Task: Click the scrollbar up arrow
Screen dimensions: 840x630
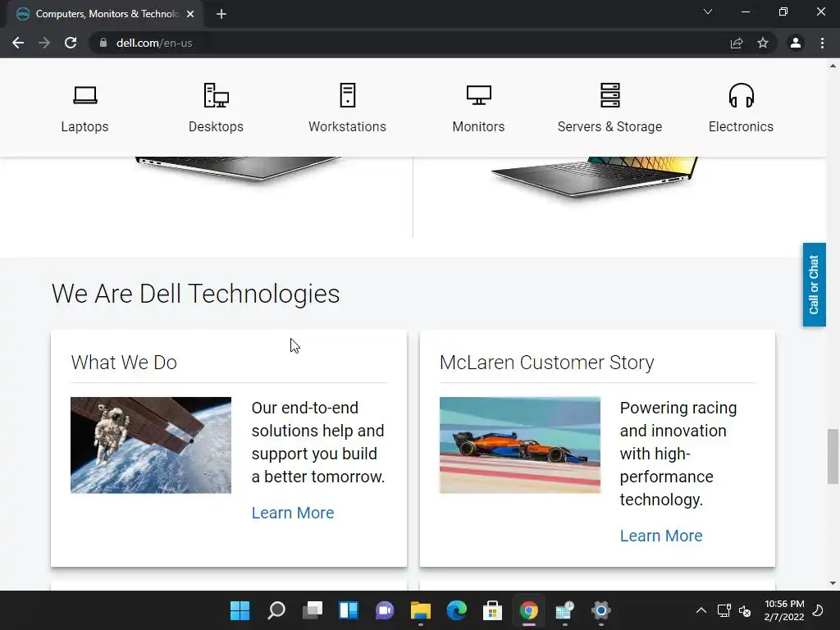Action: click(833, 66)
